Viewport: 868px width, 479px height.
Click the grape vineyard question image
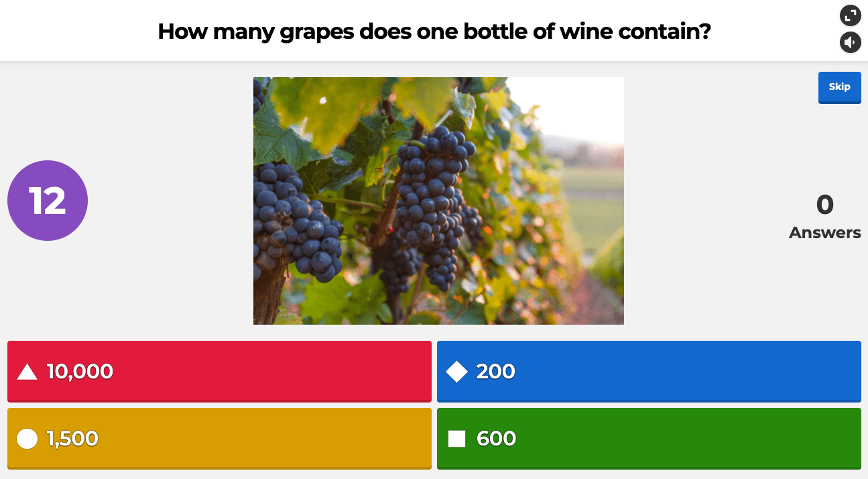point(438,201)
